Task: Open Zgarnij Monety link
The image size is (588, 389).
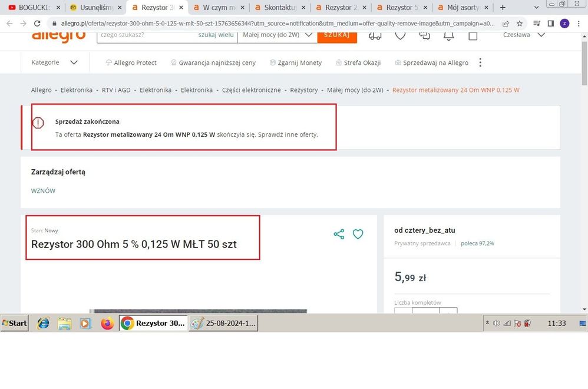Action: 296,62
